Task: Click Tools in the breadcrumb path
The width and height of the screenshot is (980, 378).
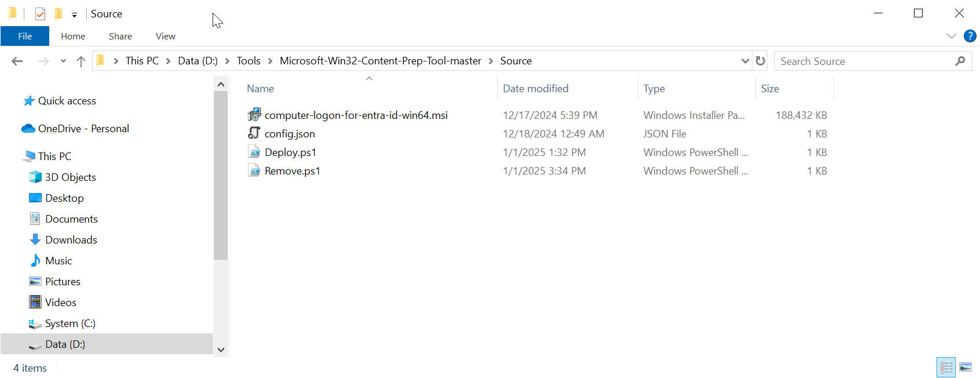Action: [x=248, y=61]
